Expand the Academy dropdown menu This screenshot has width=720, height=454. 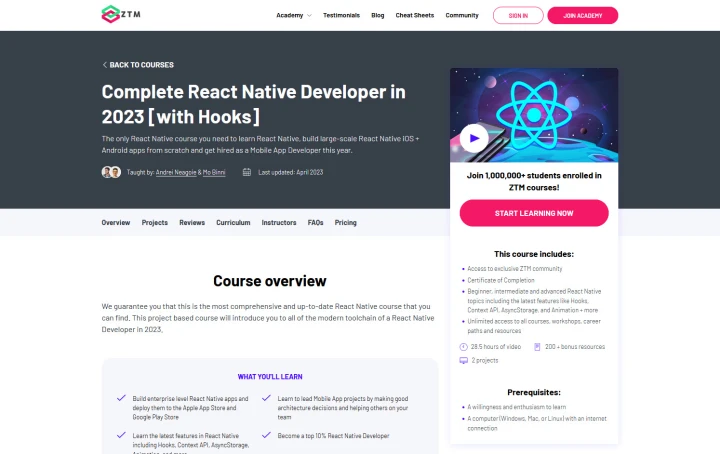(x=294, y=15)
